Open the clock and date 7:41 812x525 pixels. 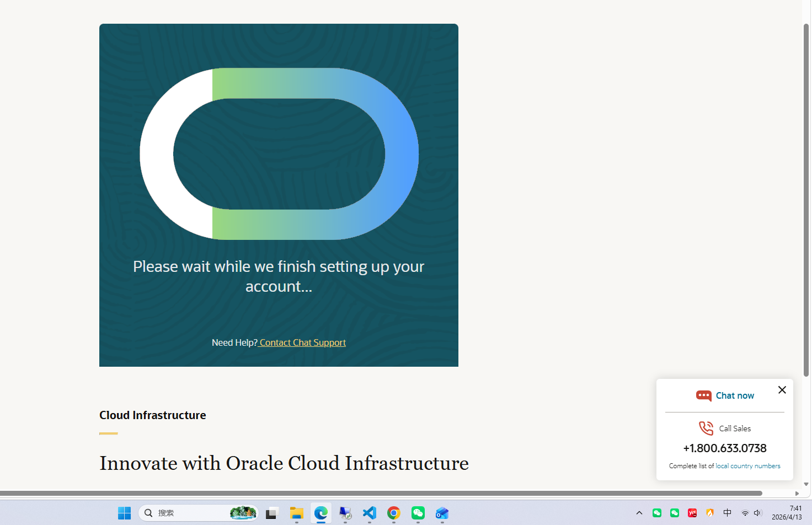[x=787, y=513]
